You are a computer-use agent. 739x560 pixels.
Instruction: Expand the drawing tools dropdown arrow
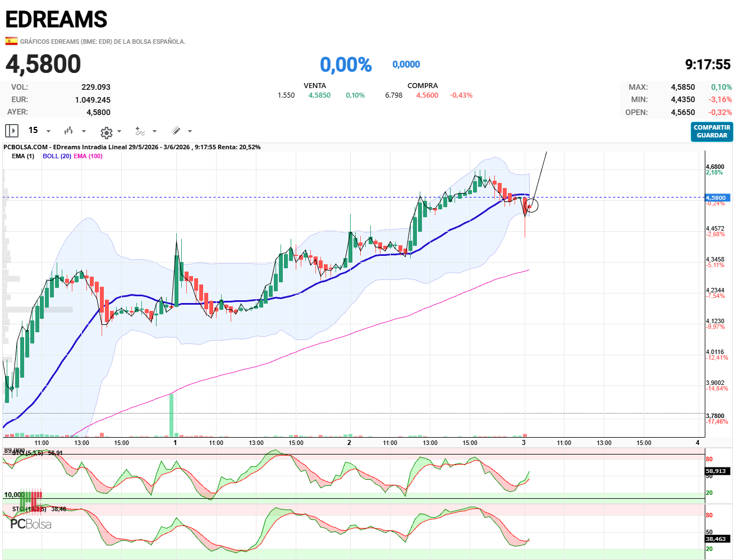pyautogui.click(x=190, y=131)
